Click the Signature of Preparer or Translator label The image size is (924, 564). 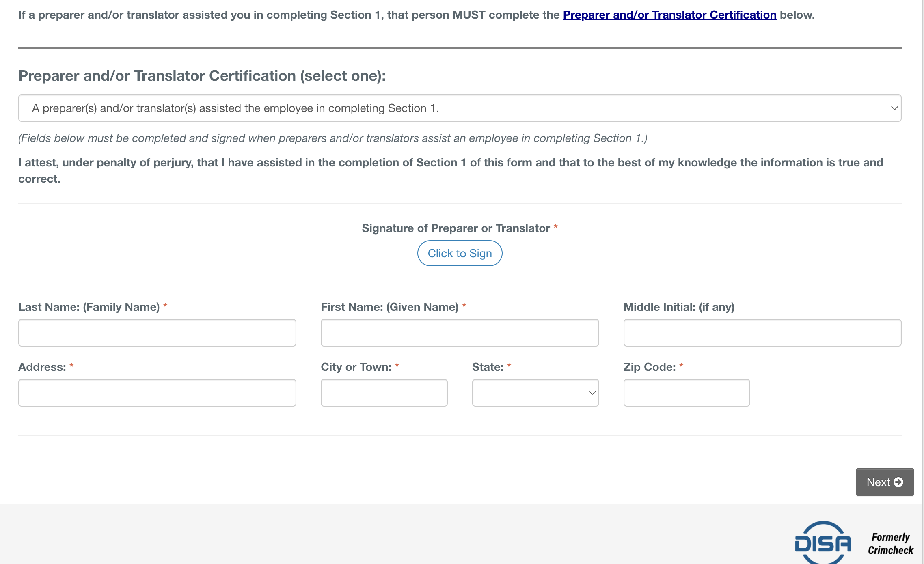pos(456,228)
